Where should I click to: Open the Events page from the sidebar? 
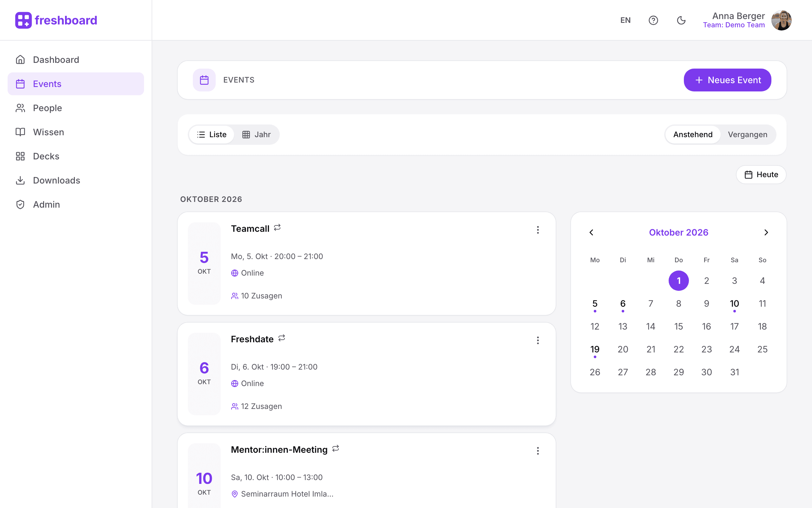[76, 84]
